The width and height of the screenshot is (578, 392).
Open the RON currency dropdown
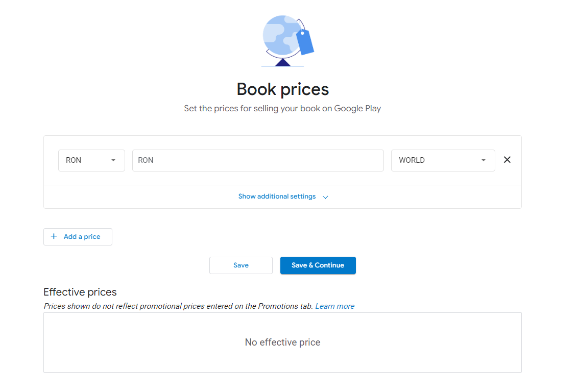(x=91, y=160)
